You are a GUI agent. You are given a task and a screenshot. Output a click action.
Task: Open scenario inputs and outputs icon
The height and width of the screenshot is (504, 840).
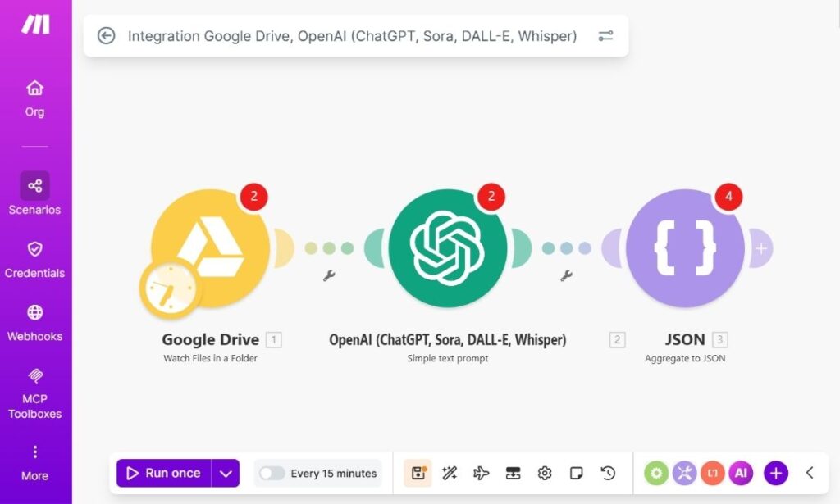pyautogui.click(x=513, y=473)
